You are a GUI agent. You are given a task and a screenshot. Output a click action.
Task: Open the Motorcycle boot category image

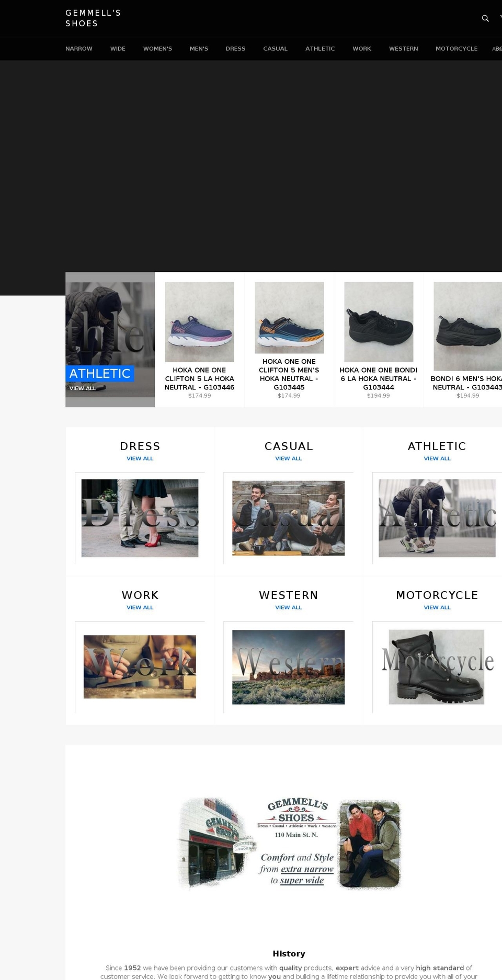pos(437,667)
